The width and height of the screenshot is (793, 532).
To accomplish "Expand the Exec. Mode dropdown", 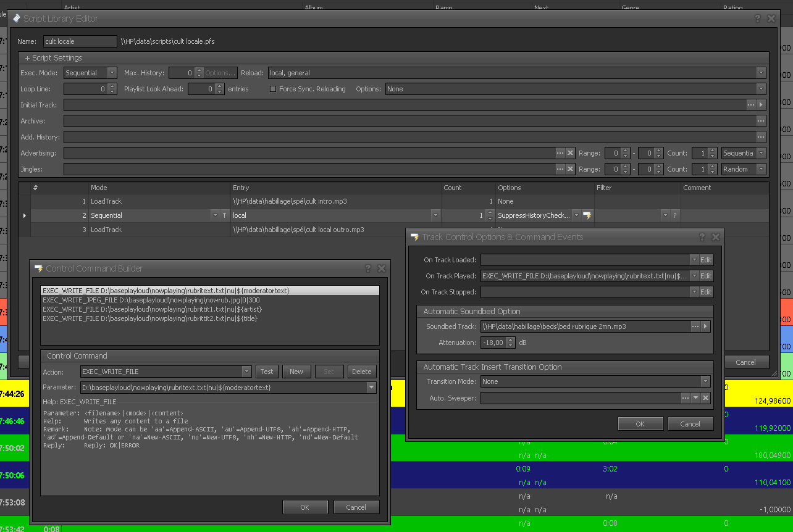I will coord(112,73).
